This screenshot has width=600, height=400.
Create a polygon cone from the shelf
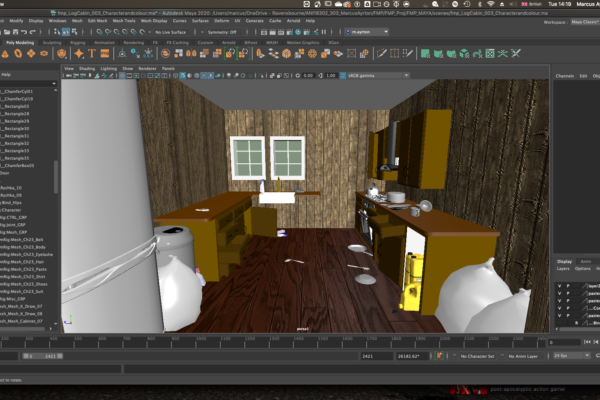coord(5,54)
